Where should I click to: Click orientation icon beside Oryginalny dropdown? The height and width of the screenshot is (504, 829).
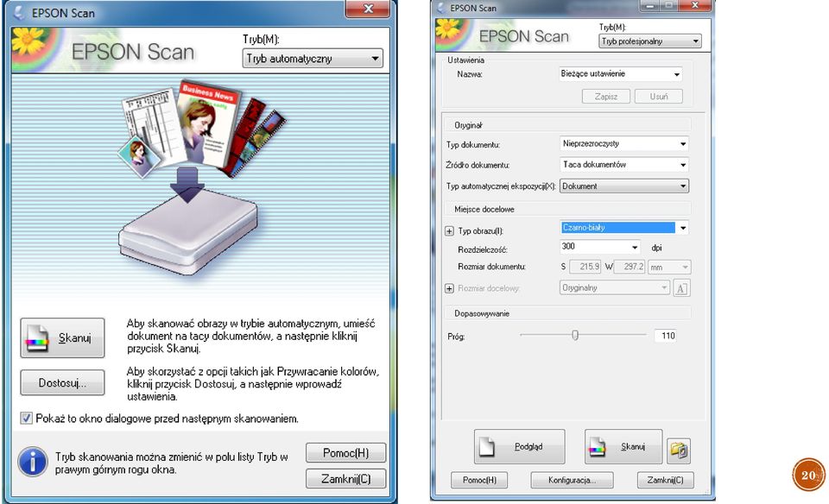[x=681, y=288]
